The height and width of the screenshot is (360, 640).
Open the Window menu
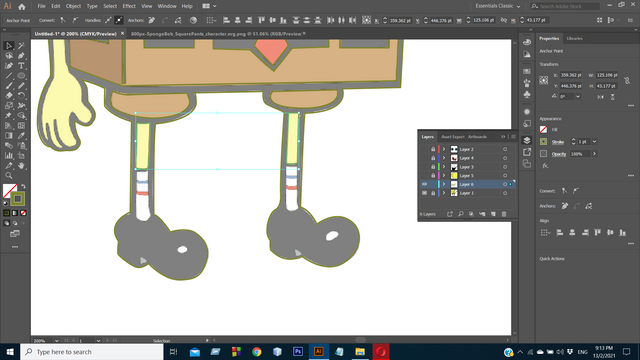(167, 6)
